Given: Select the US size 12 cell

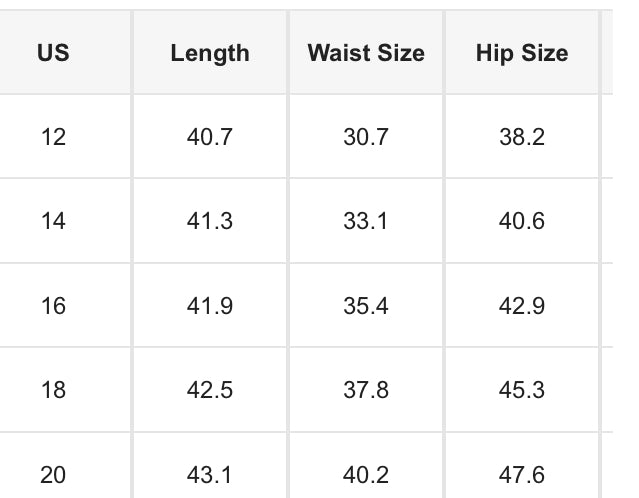Looking at the screenshot, I should point(53,137).
